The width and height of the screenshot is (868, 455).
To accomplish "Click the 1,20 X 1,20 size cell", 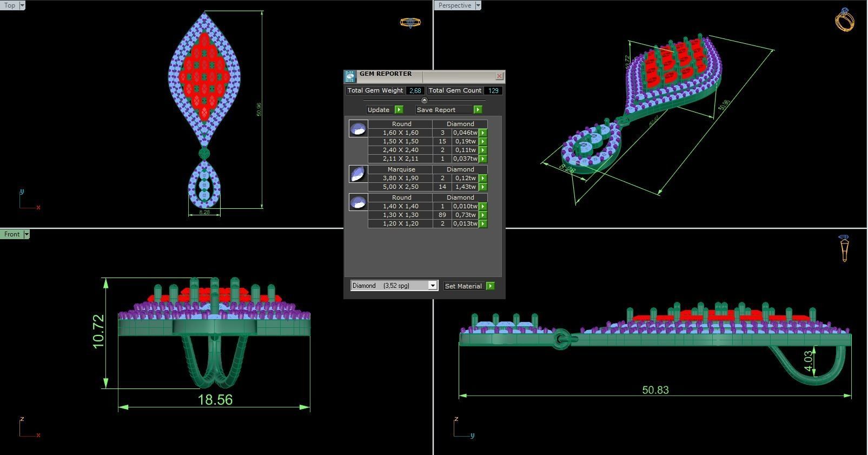I will click(400, 223).
